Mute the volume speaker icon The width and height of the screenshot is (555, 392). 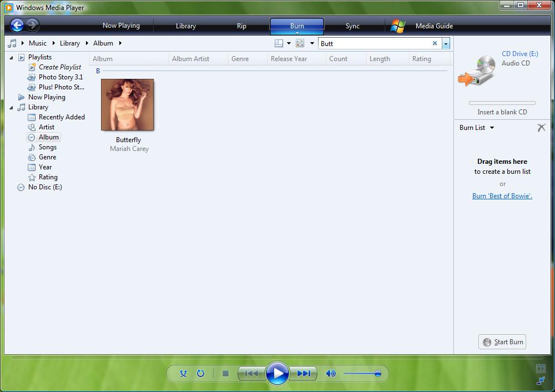click(331, 373)
